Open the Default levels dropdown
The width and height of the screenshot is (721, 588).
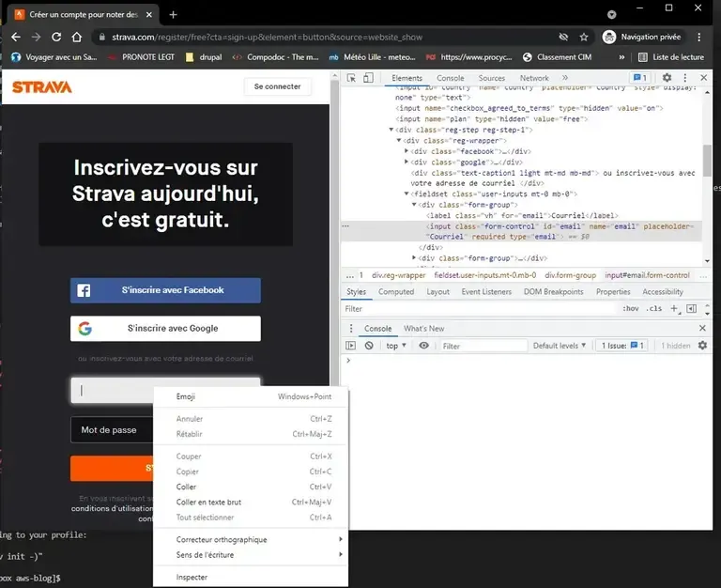(560, 346)
